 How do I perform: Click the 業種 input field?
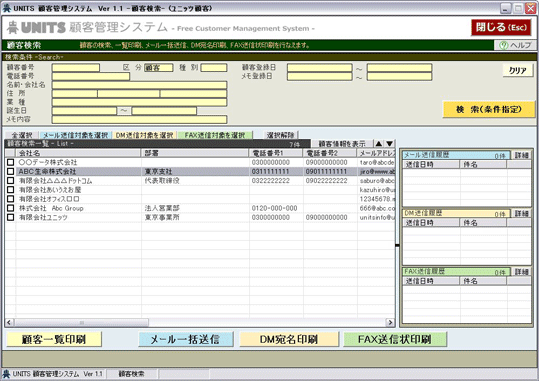pos(140,102)
